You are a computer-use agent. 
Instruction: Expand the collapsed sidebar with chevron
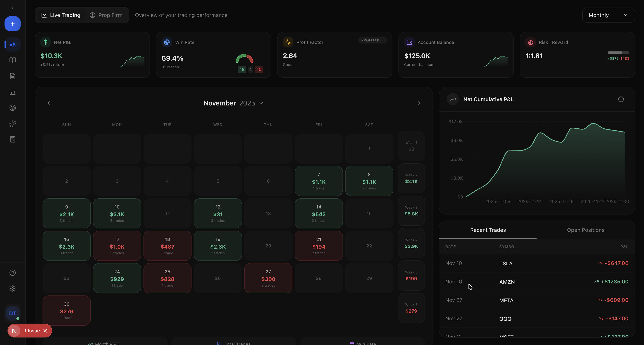pos(12,8)
